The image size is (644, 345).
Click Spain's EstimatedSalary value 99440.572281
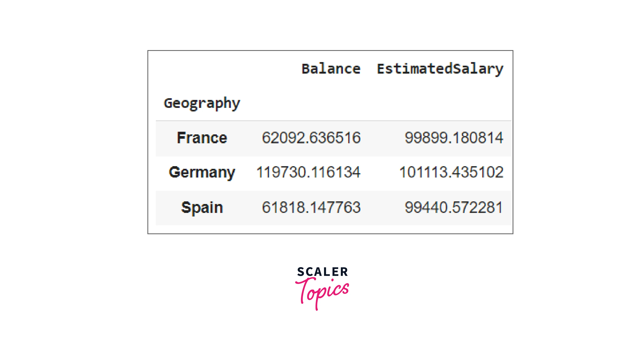[x=454, y=207]
